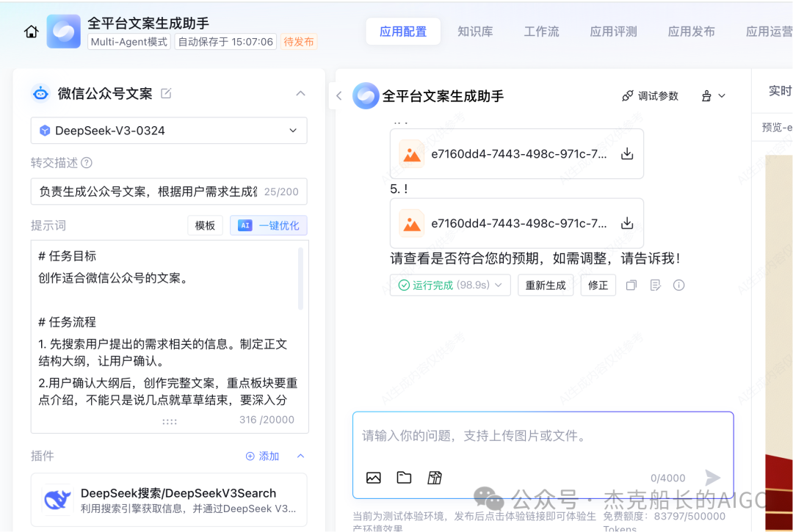Click the DeepSeek whale plugin icon

57,500
